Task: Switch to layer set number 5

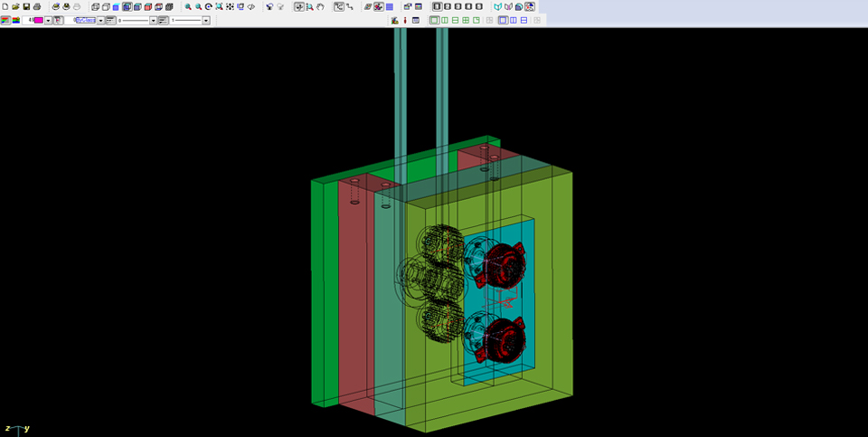Action: click(479, 6)
